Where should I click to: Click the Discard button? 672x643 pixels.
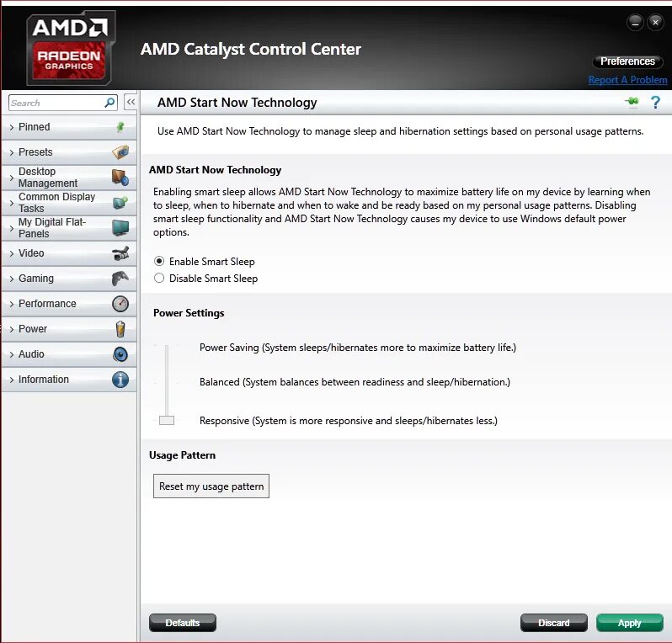(x=554, y=623)
